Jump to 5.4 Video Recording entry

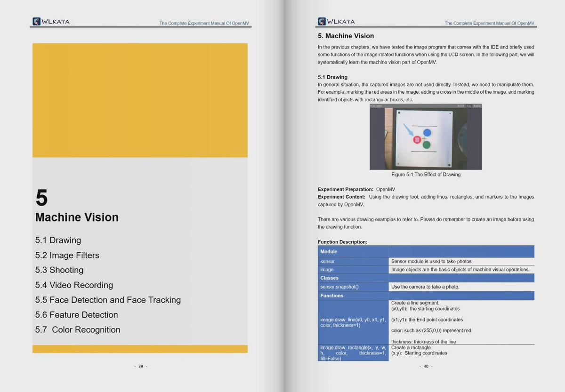click(74, 285)
